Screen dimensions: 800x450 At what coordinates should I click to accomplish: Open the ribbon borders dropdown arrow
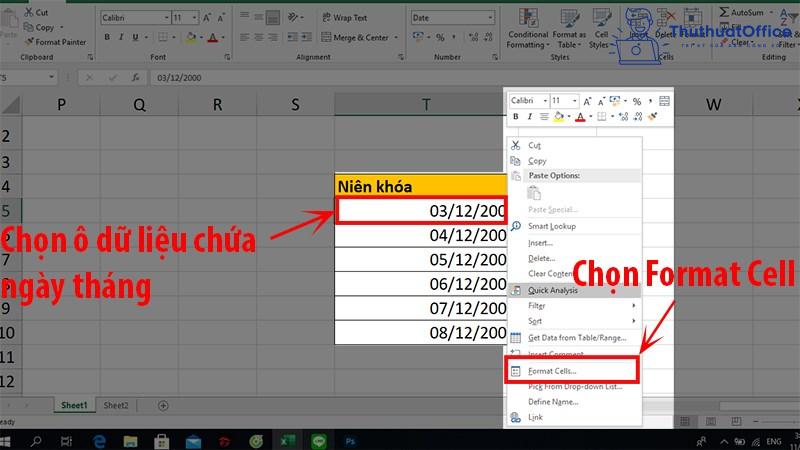coord(174,37)
